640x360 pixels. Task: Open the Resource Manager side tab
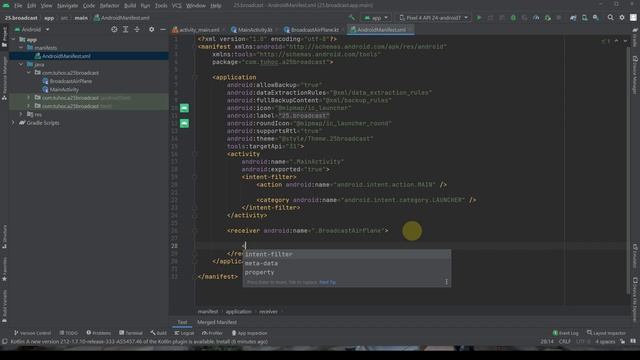(x=4, y=78)
